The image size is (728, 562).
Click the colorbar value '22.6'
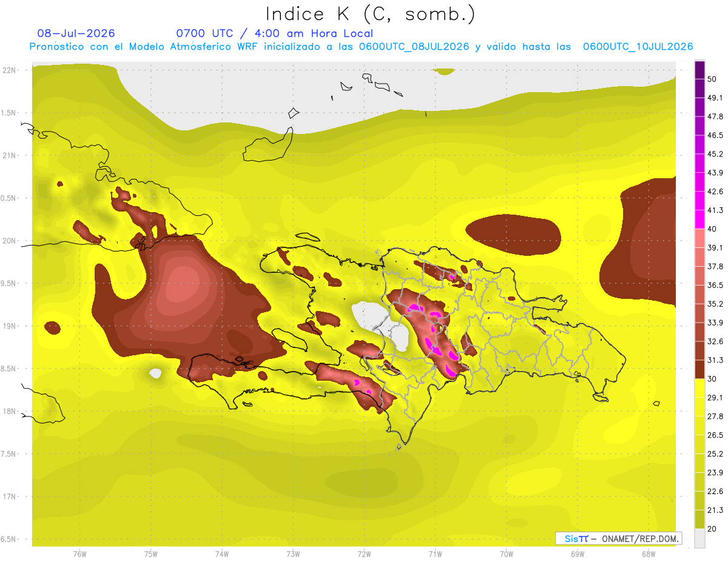(x=715, y=492)
